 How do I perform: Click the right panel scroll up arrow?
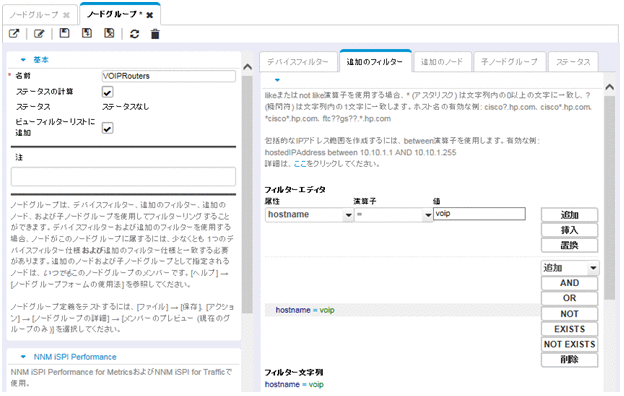(x=609, y=87)
